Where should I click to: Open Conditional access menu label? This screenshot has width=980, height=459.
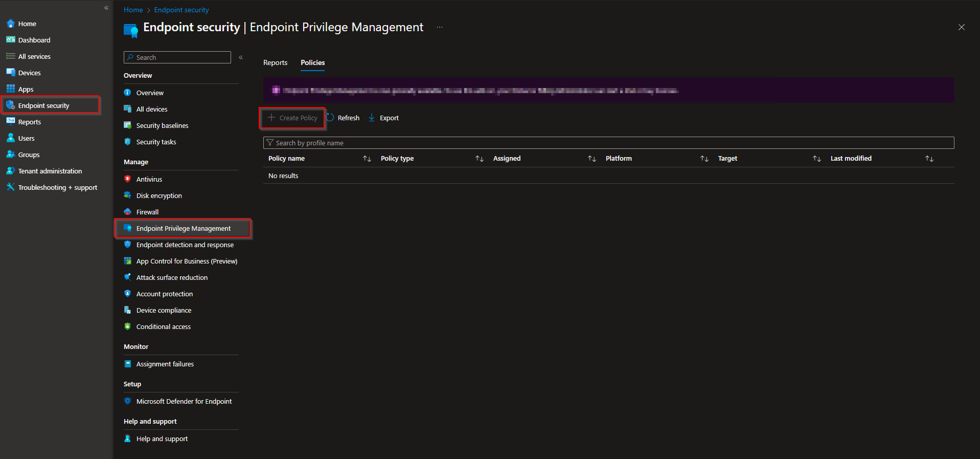(x=164, y=326)
